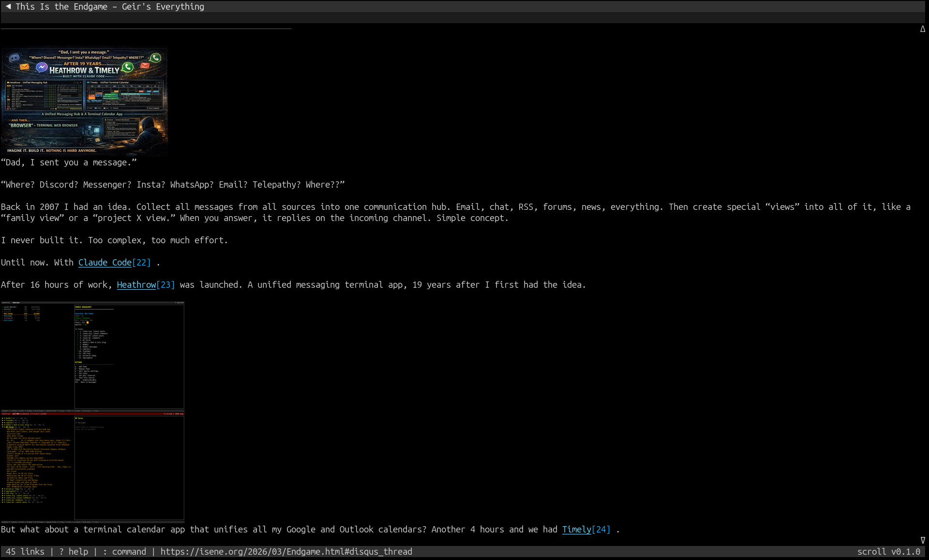The width and height of the screenshot is (929, 560).
Task: Click "? help" in the status bar
Action: [74, 552]
